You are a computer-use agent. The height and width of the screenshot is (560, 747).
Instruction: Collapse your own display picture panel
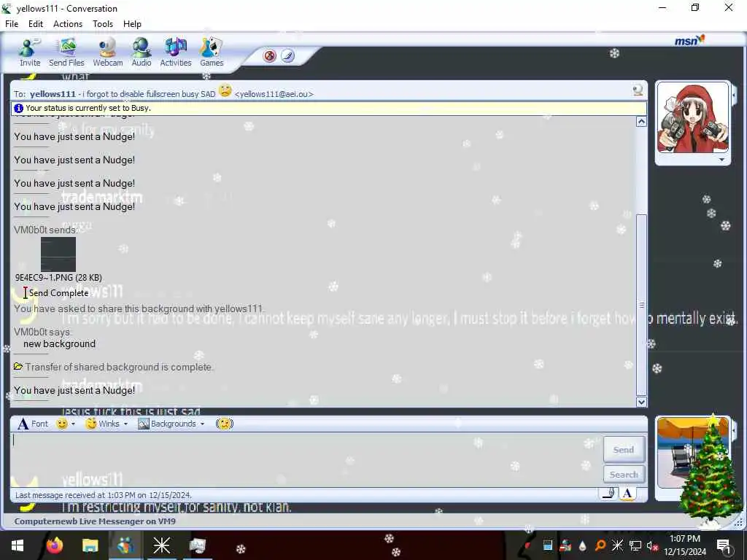734,431
